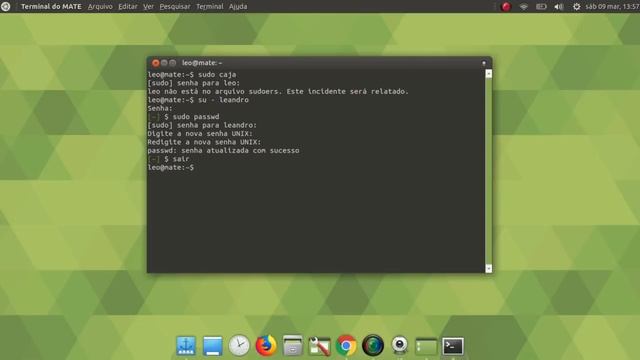
Task: Open the camera lens dock icon
Action: [x=373, y=346]
